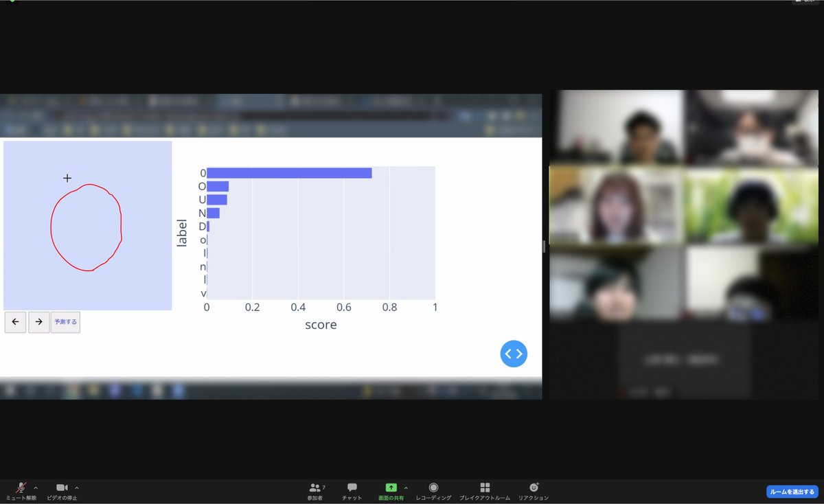Select the bottom-right participant video tile
Screen dimensions: 824x504
tap(752, 283)
